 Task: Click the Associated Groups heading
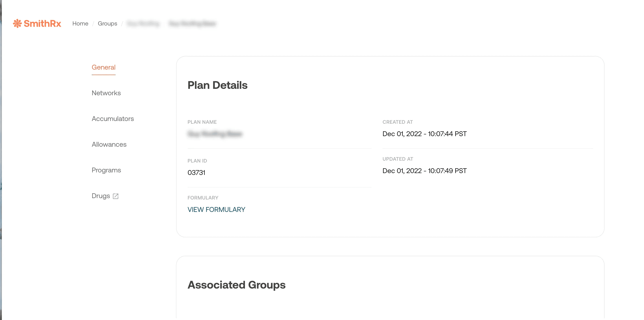tap(236, 285)
